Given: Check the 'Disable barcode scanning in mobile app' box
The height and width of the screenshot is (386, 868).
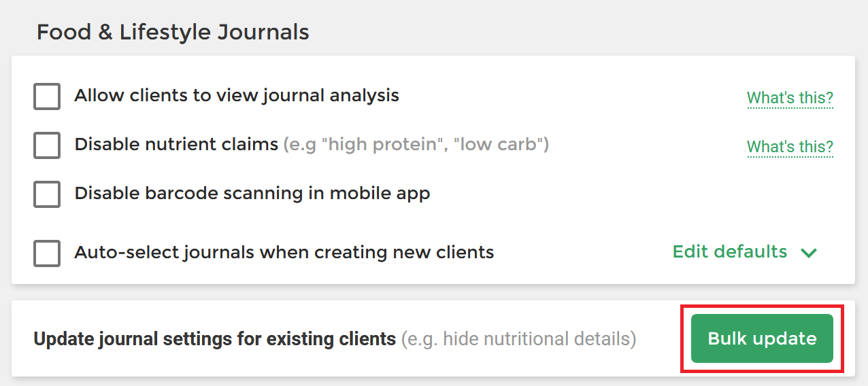Looking at the screenshot, I should [x=47, y=194].
